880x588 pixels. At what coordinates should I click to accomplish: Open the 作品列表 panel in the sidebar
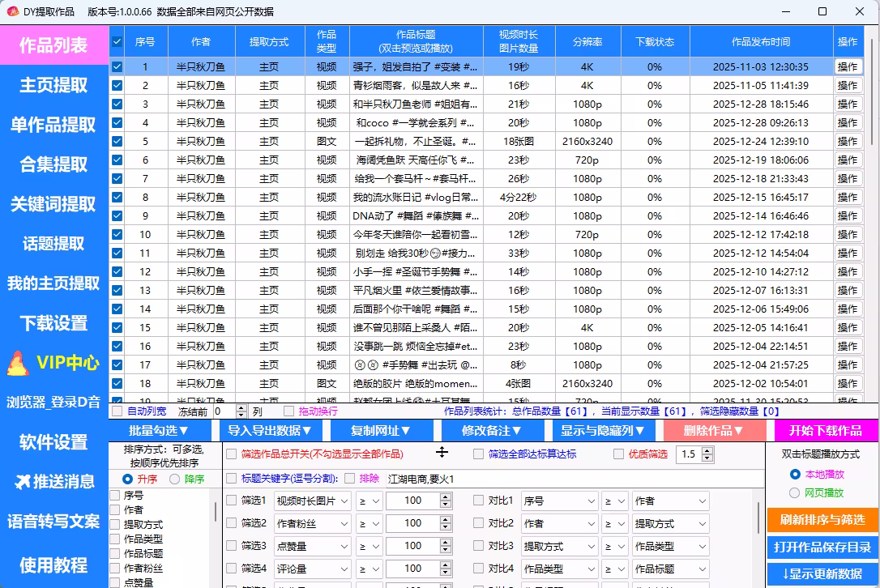[52, 45]
